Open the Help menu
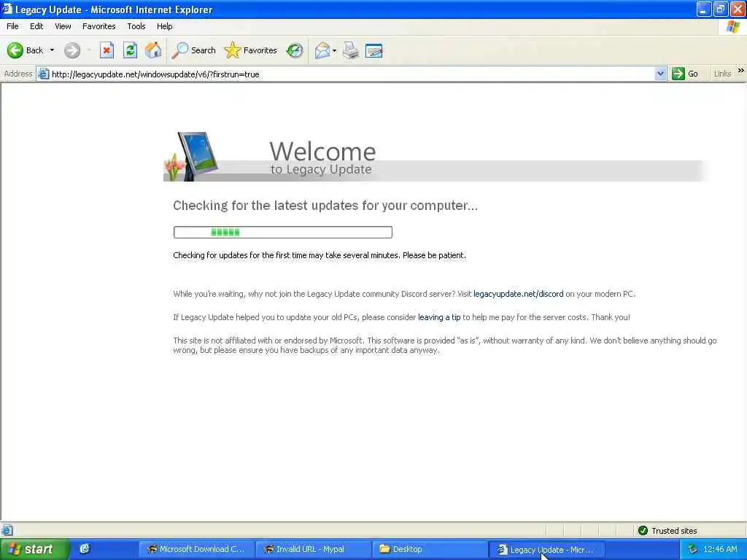747x560 pixels. pyautogui.click(x=164, y=26)
